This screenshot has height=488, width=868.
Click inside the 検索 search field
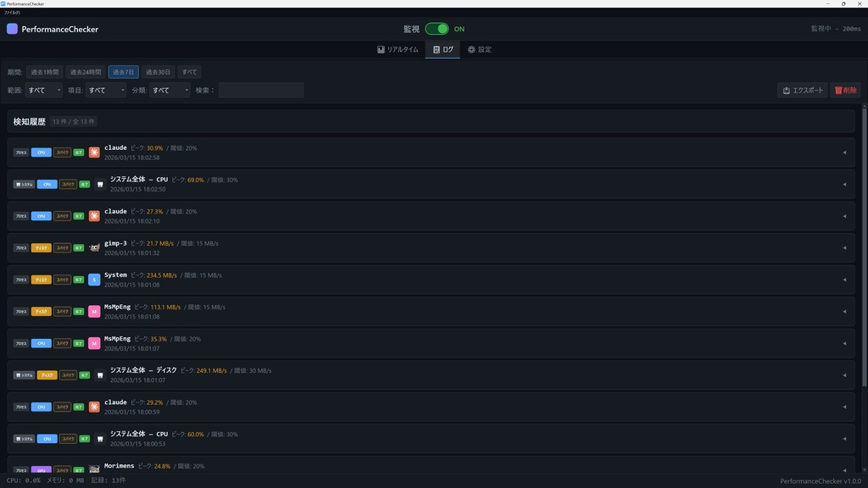click(x=261, y=90)
